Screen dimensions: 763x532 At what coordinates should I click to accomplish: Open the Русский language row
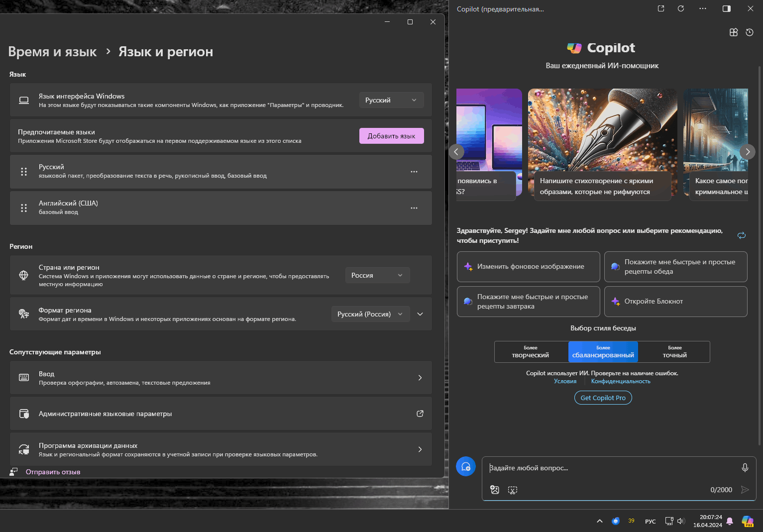(x=221, y=172)
